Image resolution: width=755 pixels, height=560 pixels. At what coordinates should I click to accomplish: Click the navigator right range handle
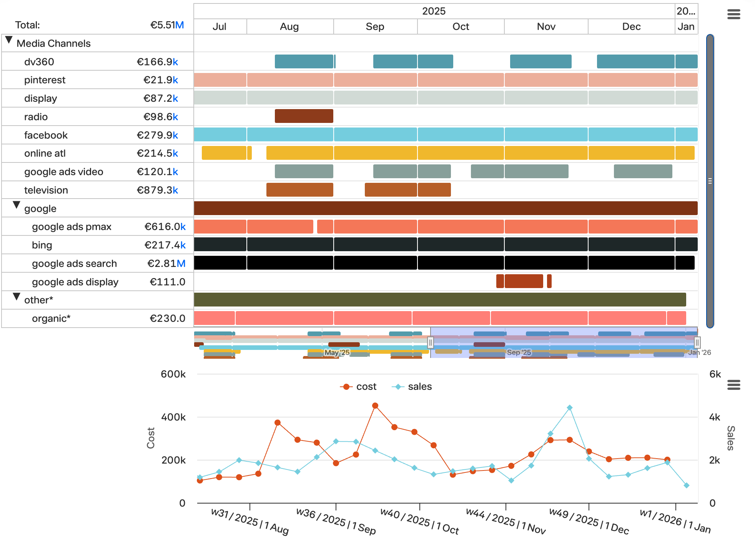click(697, 342)
